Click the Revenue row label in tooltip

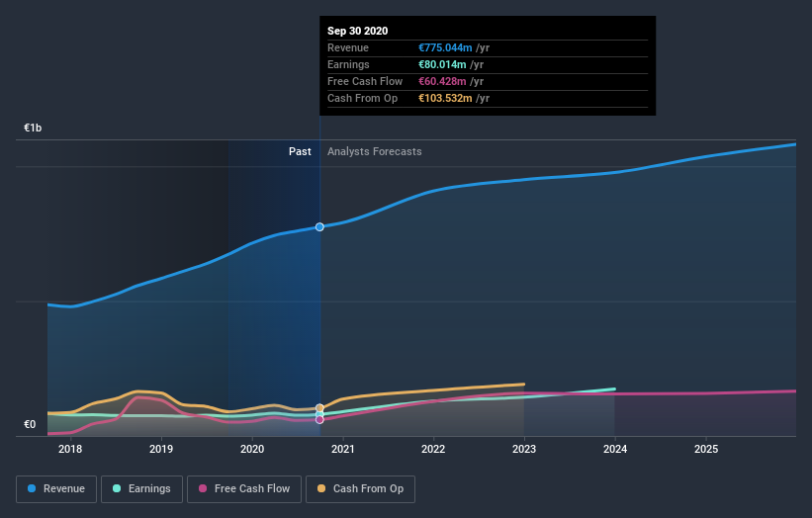pos(348,47)
